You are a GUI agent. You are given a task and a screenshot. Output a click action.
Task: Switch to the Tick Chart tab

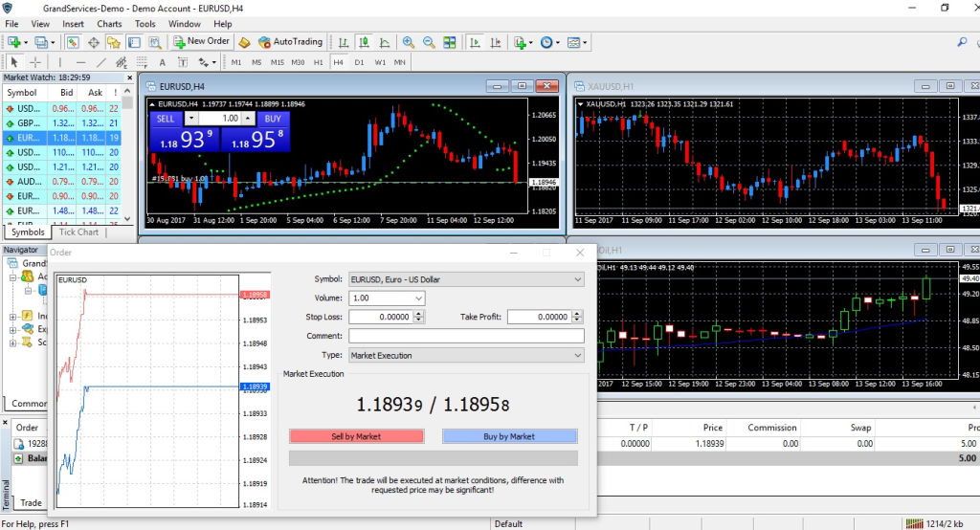78,232
